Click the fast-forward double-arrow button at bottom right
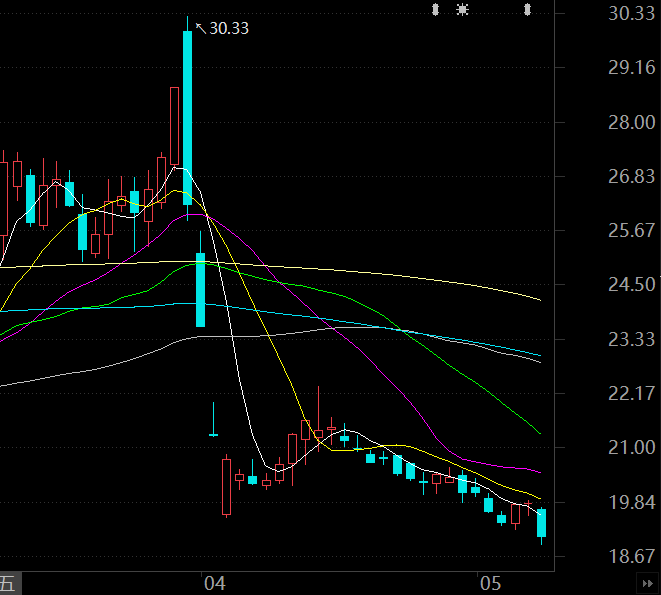This screenshot has height=595, width=661. [648, 584]
